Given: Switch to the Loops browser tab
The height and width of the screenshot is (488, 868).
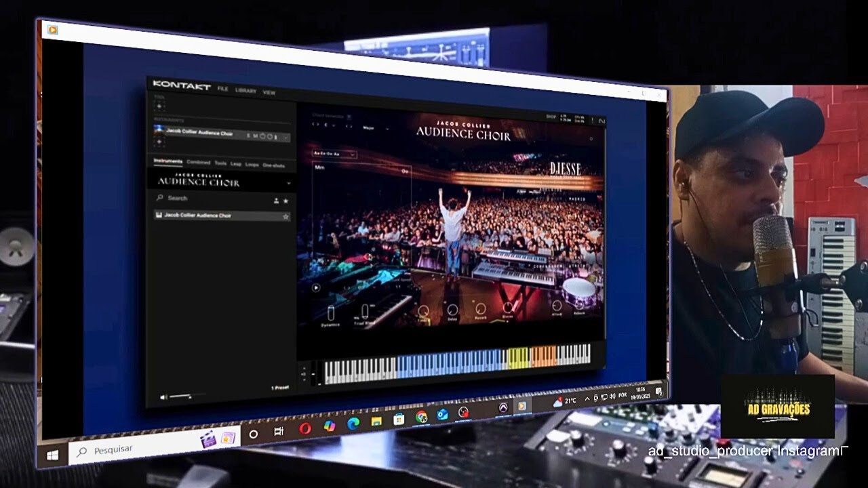Looking at the screenshot, I should 252,165.
